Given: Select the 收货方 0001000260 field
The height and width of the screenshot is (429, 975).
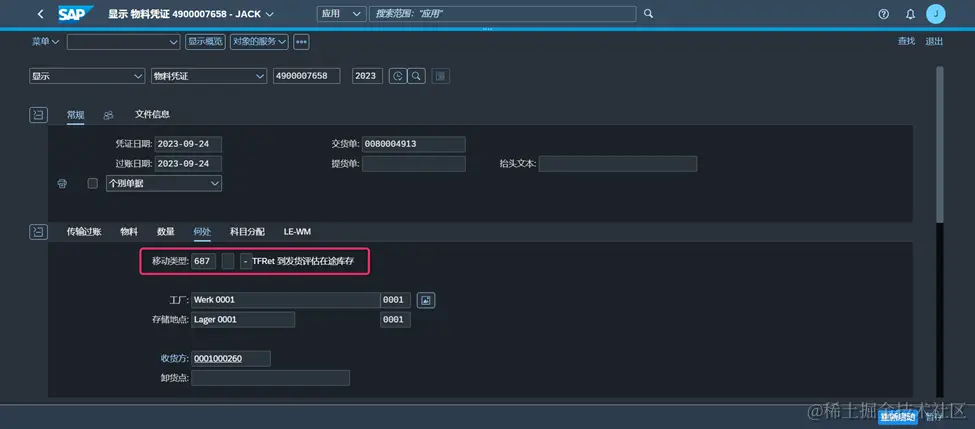Looking at the screenshot, I should click(x=231, y=359).
